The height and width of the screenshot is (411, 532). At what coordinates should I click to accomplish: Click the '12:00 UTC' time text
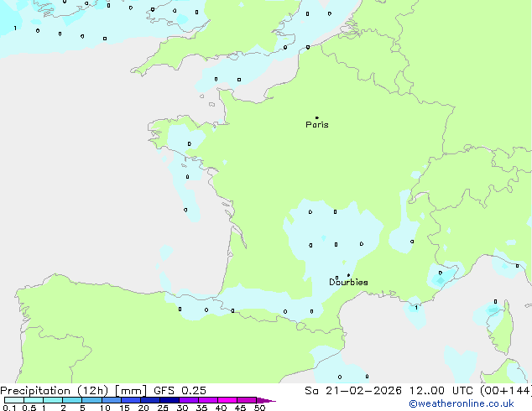tap(441, 391)
